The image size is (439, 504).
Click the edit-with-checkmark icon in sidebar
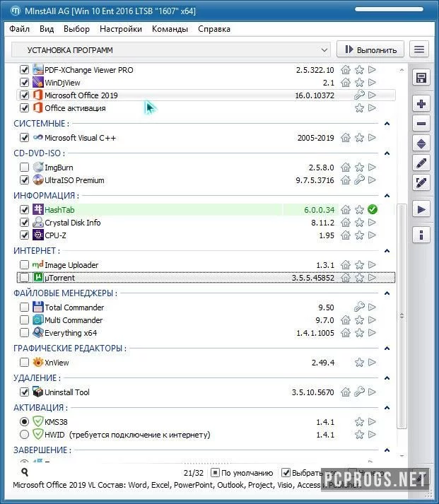(421, 183)
